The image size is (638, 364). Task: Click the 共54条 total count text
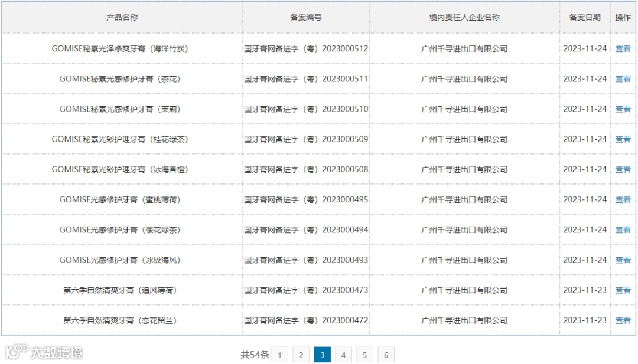click(255, 355)
